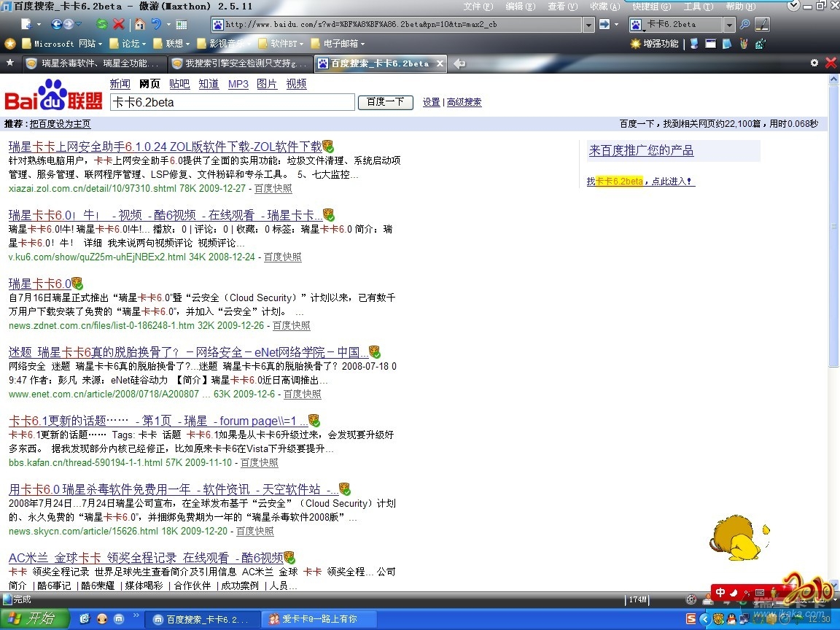Screen dimensions: 840x630
Task: Click the security shield after ku6 瑞星卡卡6.0 result
Action: tap(328, 215)
